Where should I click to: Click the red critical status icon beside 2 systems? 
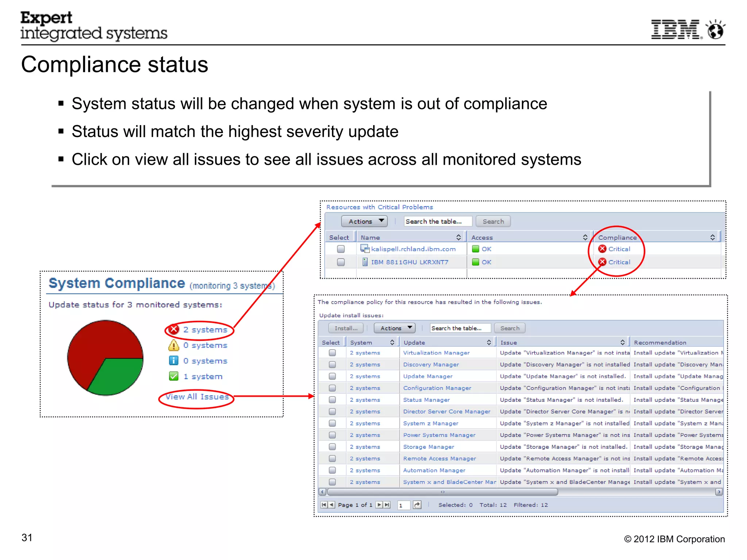(x=174, y=329)
